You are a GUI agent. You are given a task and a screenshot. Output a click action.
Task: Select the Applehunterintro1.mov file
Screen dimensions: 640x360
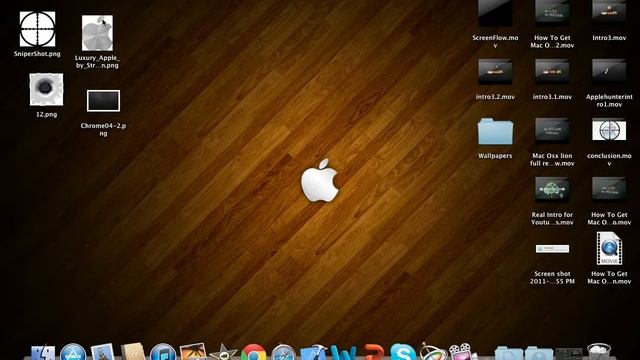pyautogui.click(x=609, y=72)
